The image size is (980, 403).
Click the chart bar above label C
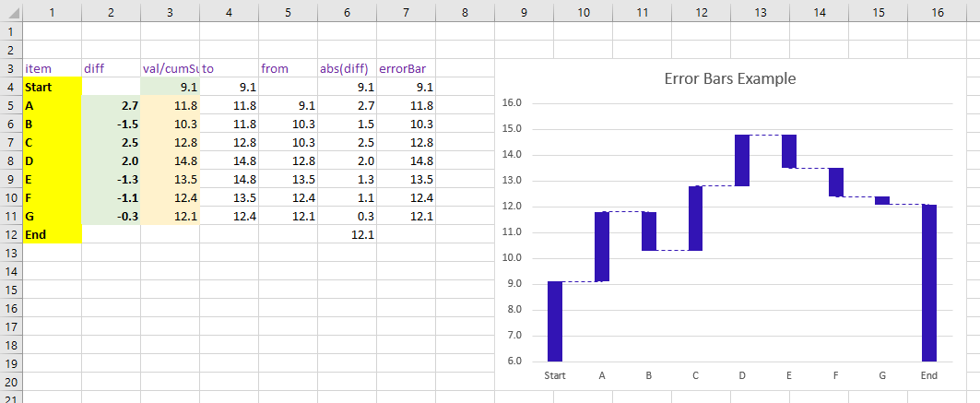pyautogui.click(x=694, y=218)
